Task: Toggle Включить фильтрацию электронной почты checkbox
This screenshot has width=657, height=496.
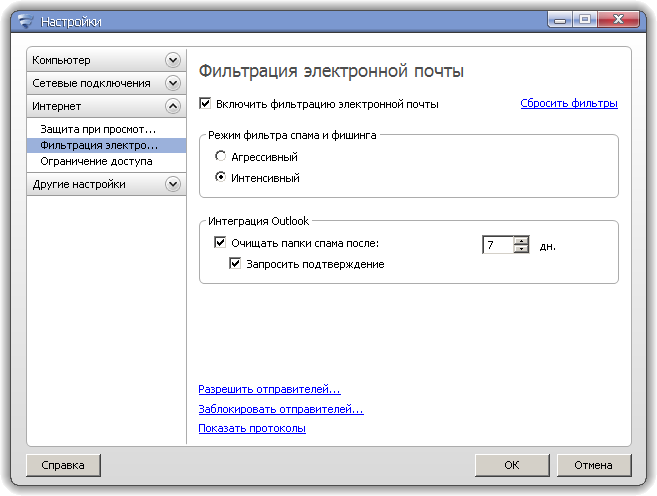Action: pos(205,103)
